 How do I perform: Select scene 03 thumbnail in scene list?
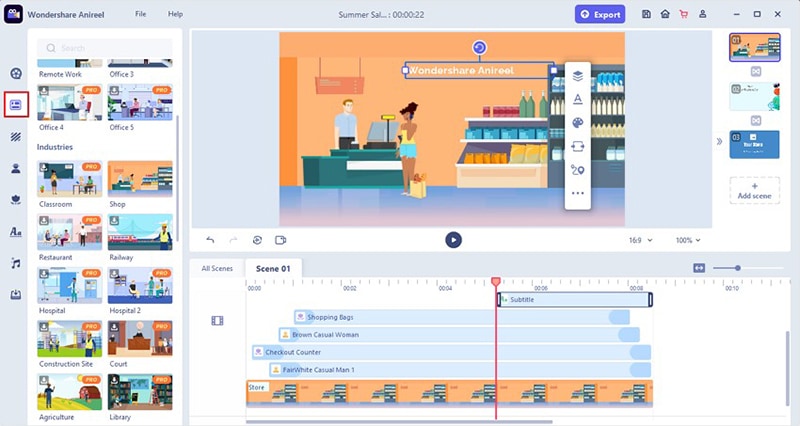tap(755, 144)
